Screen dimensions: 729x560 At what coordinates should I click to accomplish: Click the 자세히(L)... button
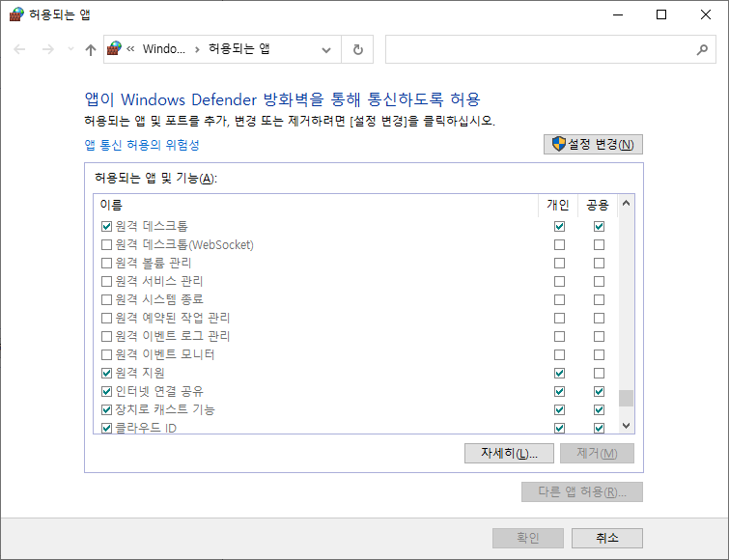click(x=509, y=453)
